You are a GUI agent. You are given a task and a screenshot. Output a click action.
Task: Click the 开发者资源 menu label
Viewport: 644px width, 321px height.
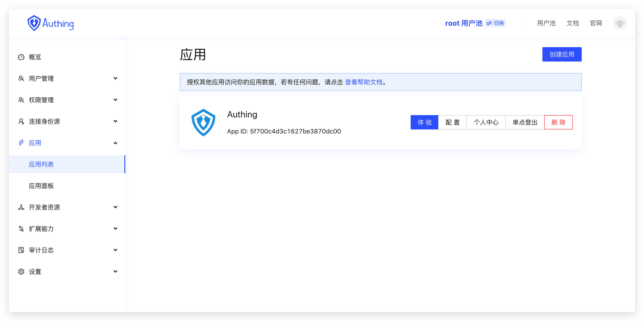pos(44,207)
